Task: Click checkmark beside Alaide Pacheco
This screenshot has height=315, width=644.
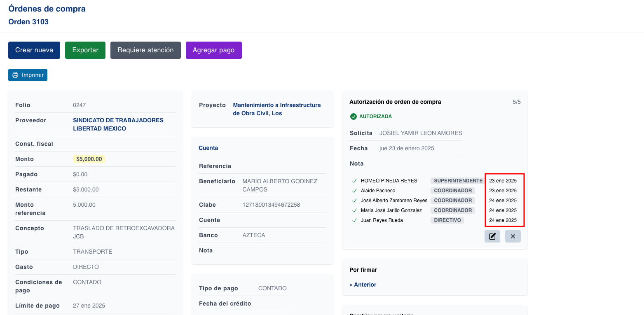Action: (354, 191)
